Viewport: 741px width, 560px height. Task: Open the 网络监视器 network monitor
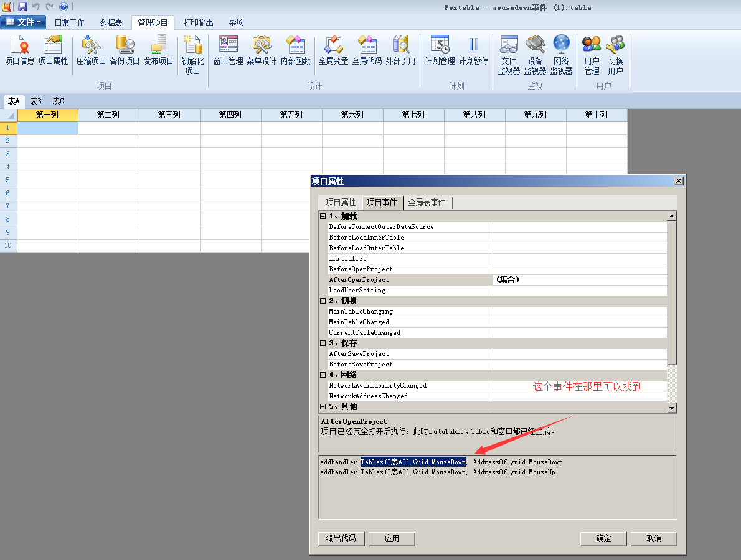click(562, 55)
